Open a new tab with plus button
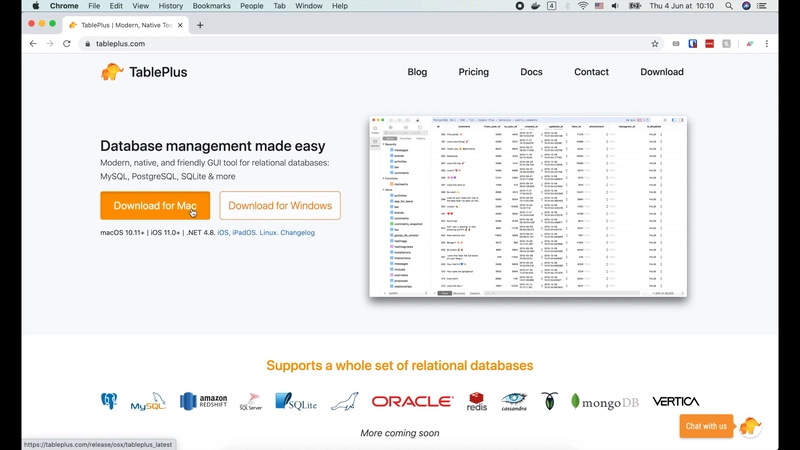The image size is (800, 450). (200, 25)
